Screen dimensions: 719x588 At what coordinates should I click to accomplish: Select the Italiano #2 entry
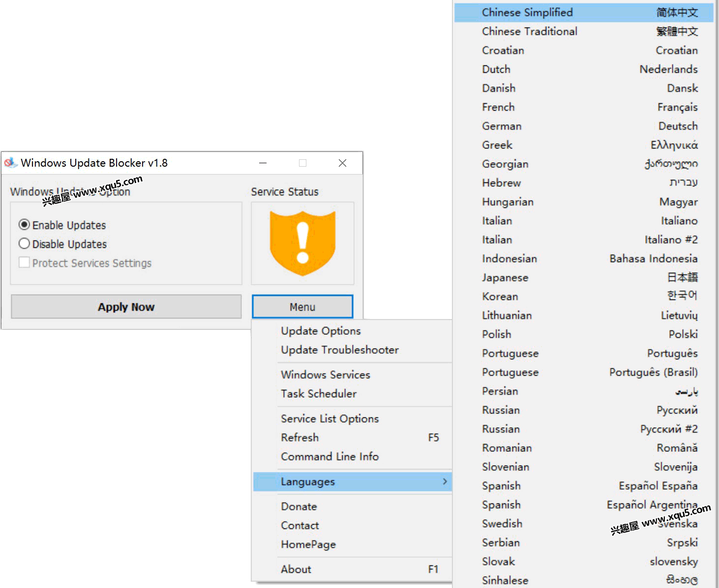click(x=584, y=239)
